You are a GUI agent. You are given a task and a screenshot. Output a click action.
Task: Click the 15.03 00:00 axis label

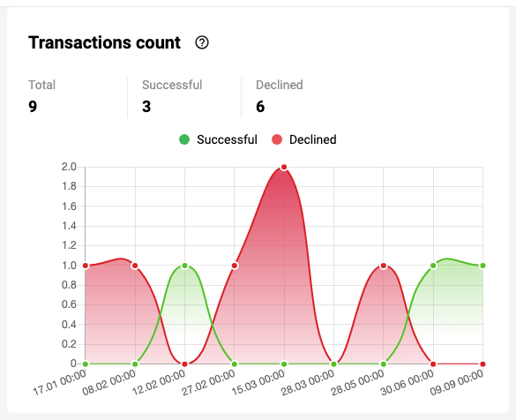pos(258,382)
